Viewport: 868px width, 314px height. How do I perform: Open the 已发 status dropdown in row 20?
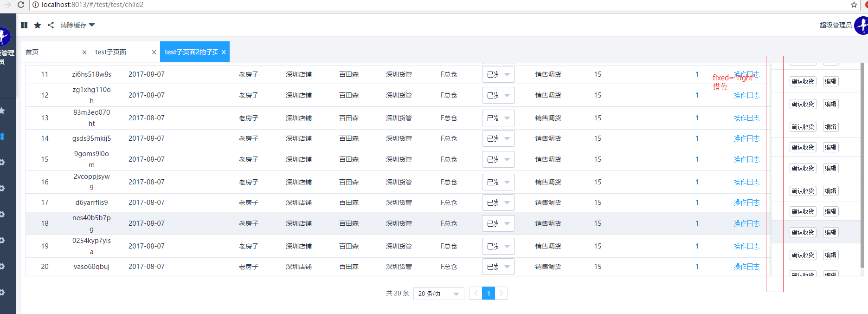point(498,267)
